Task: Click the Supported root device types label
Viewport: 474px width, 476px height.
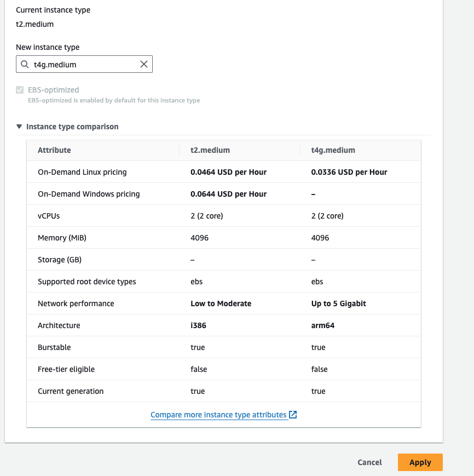Action: coord(86,282)
